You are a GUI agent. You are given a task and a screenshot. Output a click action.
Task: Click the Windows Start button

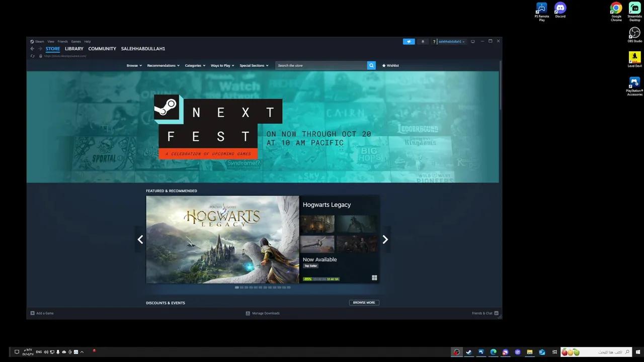point(638,352)
